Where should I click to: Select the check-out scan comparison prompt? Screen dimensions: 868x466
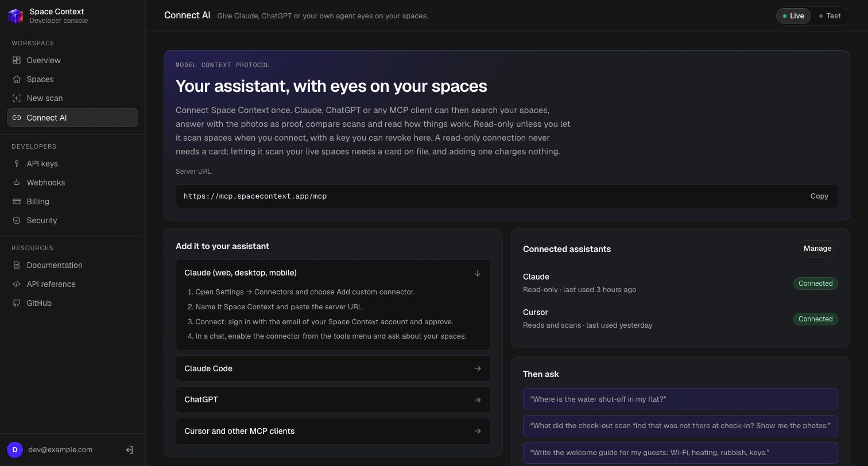pyautogui.click(x=680, y=426)
